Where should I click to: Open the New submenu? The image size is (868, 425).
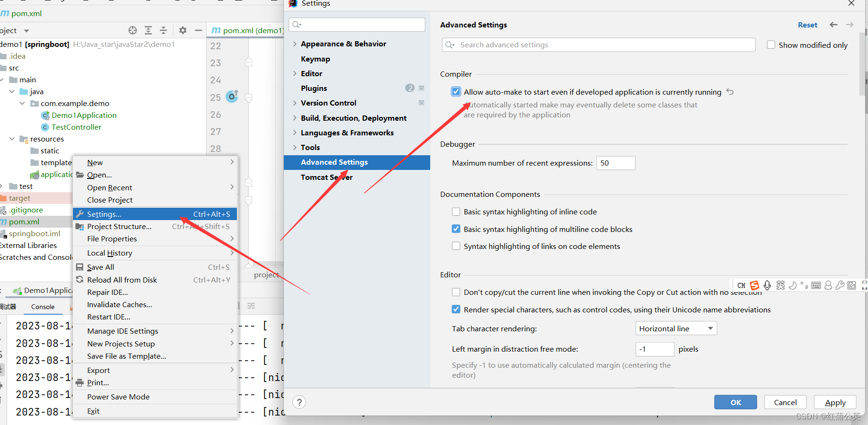point(155,162)
